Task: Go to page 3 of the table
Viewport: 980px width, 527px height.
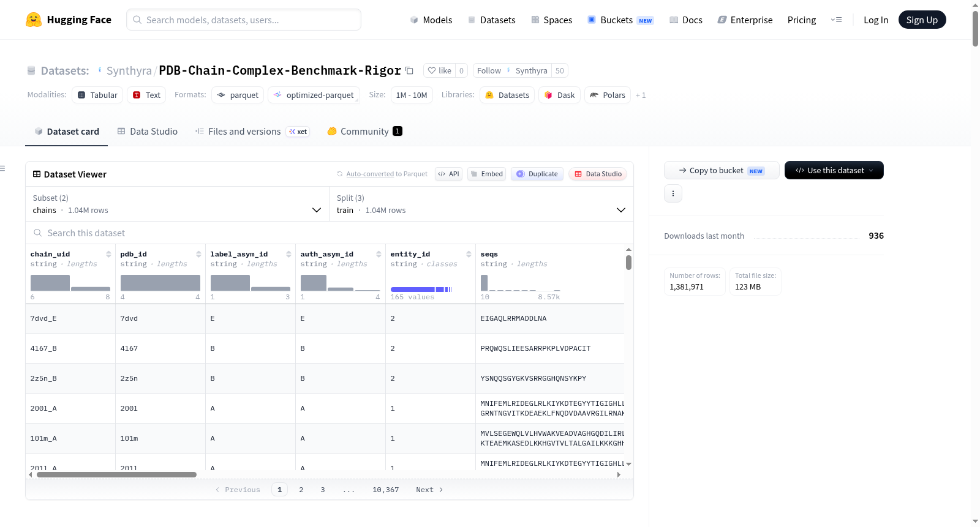Action: [x=323, y=490]
